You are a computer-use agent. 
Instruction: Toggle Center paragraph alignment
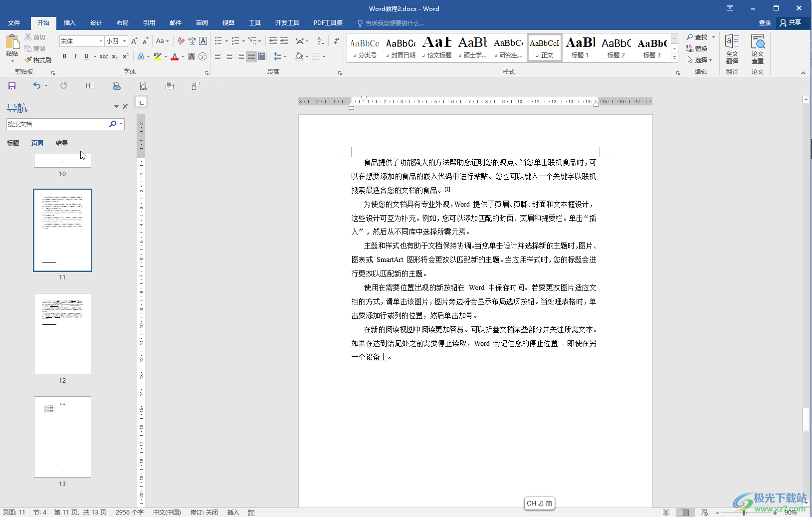click(x=229, y=56)
